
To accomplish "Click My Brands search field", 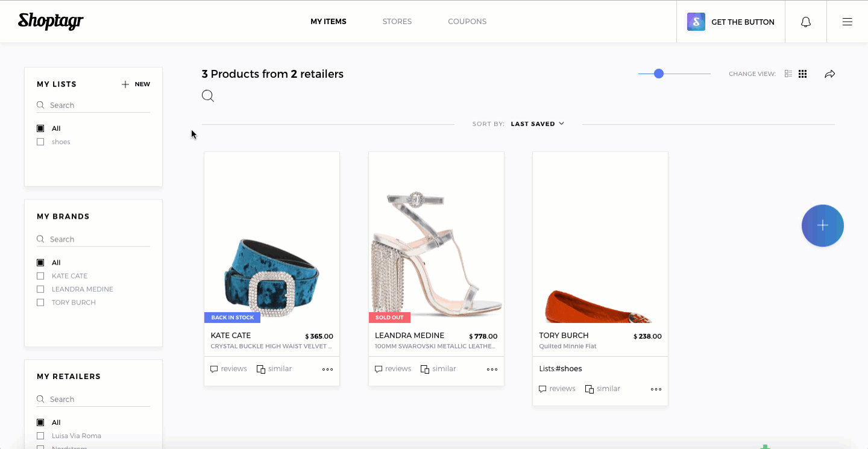I will click(93, 239).
